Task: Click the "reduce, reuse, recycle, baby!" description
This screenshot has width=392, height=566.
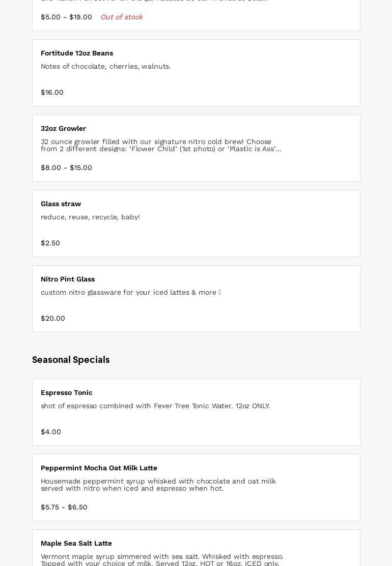Action: tap(90, 217)
